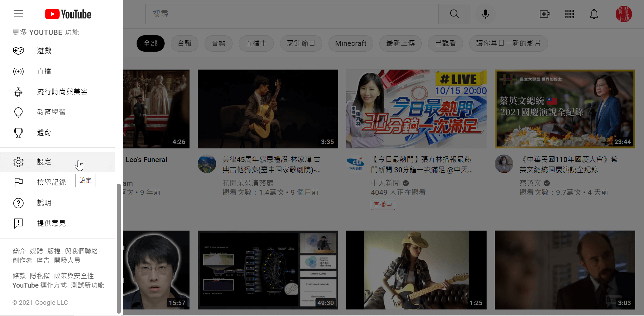This screenshot has height=316, width=644.
Task: Click the sidebar vertical scrollbar
Action: 118,248
